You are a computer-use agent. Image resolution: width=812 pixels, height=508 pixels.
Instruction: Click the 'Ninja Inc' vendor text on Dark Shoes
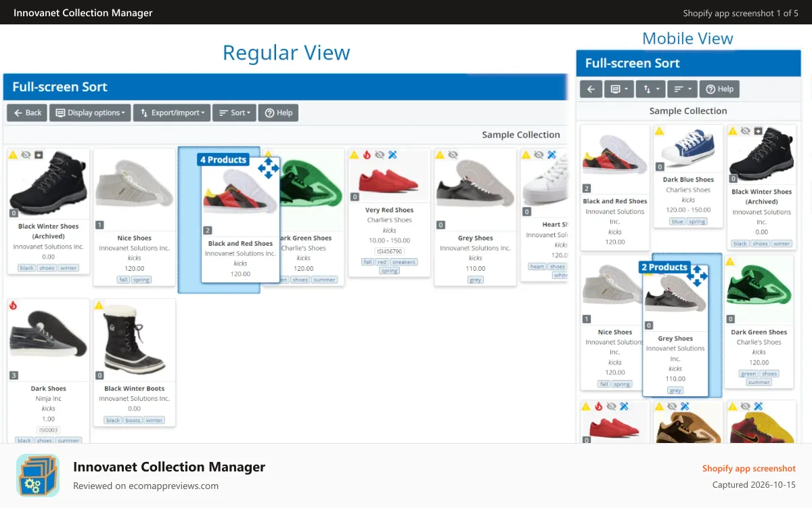[x=49, y=399]
